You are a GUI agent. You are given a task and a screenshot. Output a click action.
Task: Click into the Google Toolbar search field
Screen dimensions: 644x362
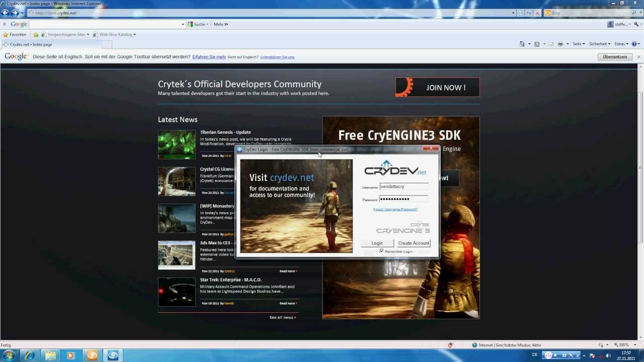(x=105, y=24)
